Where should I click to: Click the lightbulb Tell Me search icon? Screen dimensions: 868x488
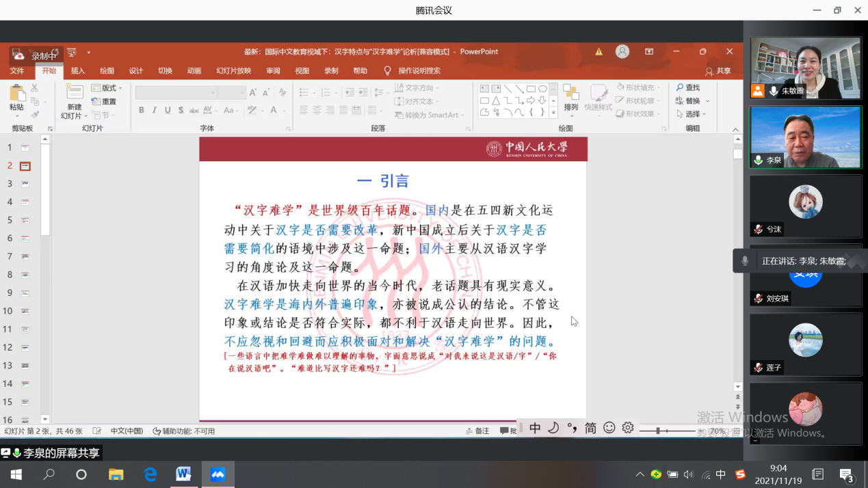[388, 70]
